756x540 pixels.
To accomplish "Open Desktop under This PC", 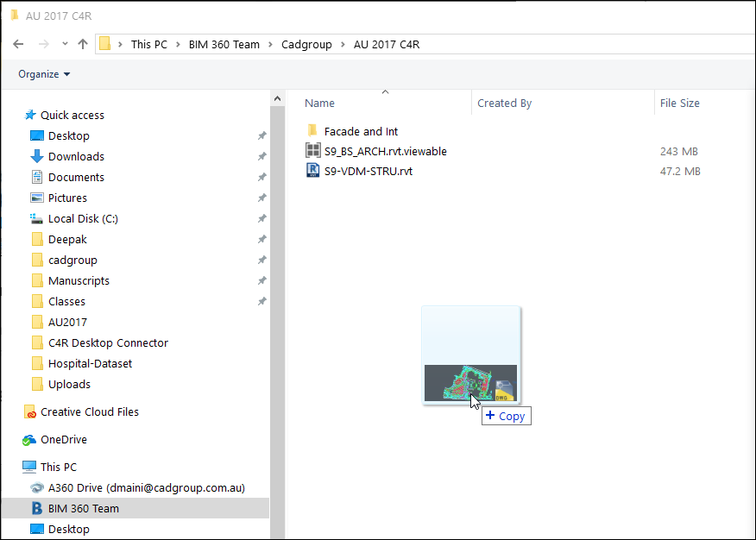I will point(69,530).
